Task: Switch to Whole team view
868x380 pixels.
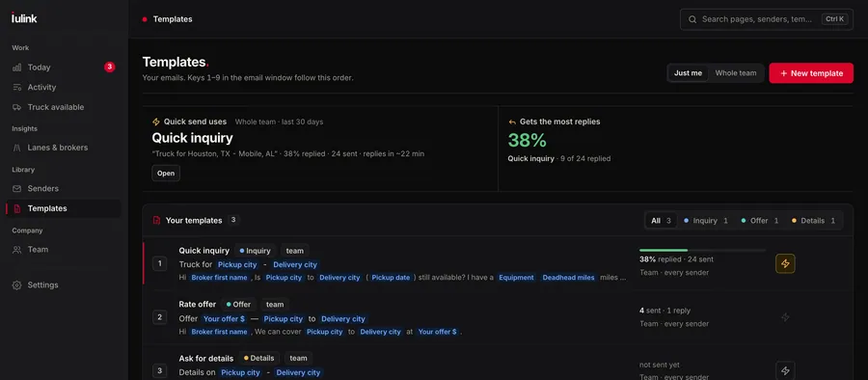Action: (736, 73)
